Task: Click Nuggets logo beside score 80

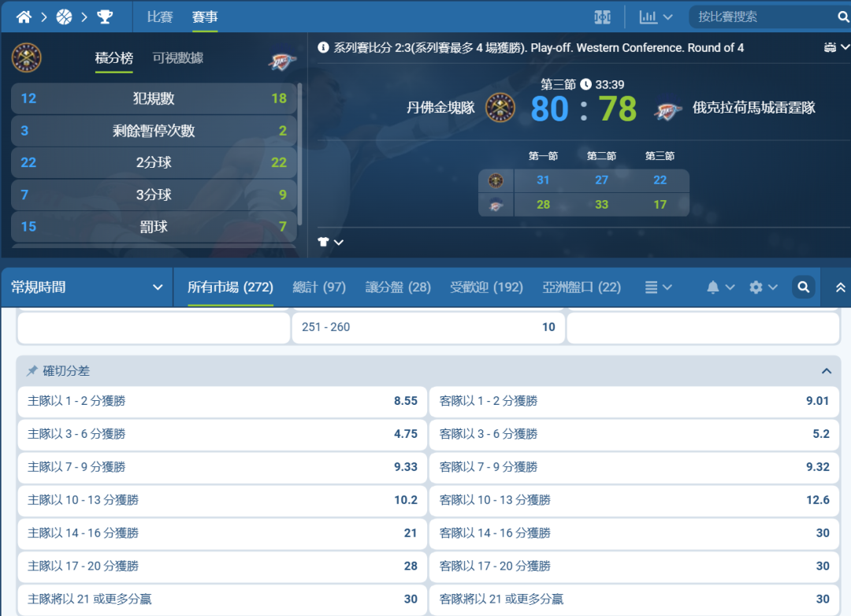Action: pos(500,107)
